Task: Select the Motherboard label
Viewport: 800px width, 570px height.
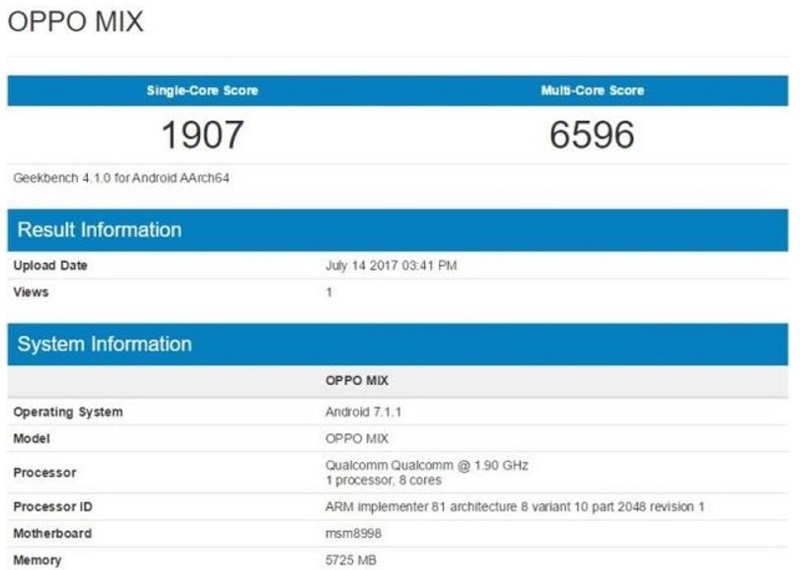Action: [x=53, y=533]
